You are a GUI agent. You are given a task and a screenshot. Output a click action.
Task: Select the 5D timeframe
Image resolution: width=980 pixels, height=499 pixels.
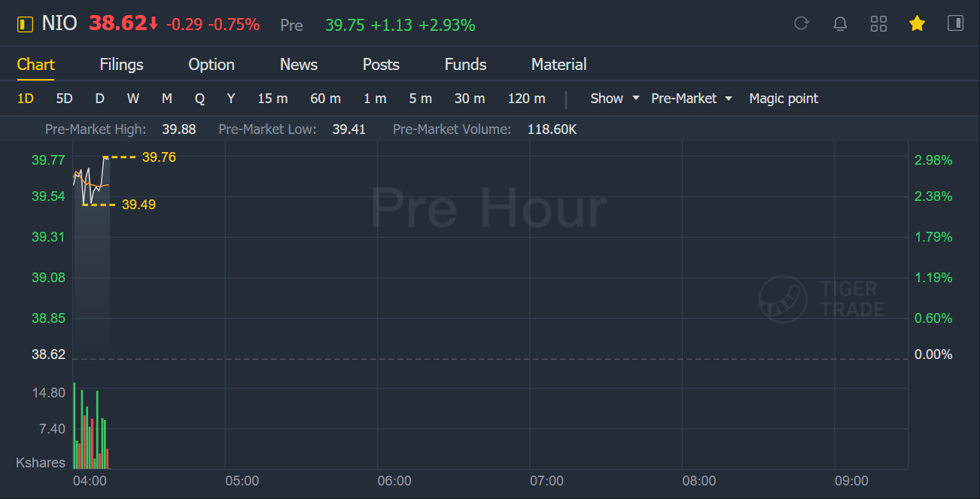pyautogui.click(x=64, y=99)
